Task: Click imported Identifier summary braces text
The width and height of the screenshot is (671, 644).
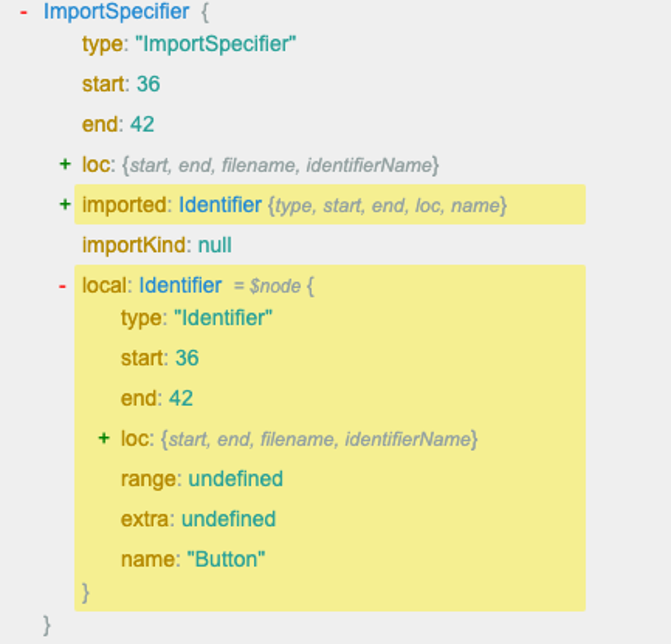Action: click(x=387, y=206)
